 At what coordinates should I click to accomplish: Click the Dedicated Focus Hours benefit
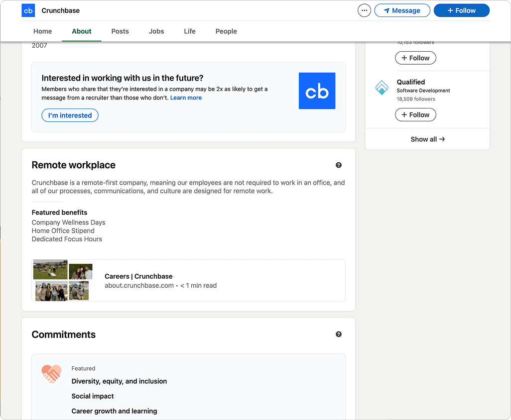pyautogui.click(x=67, y=239)
